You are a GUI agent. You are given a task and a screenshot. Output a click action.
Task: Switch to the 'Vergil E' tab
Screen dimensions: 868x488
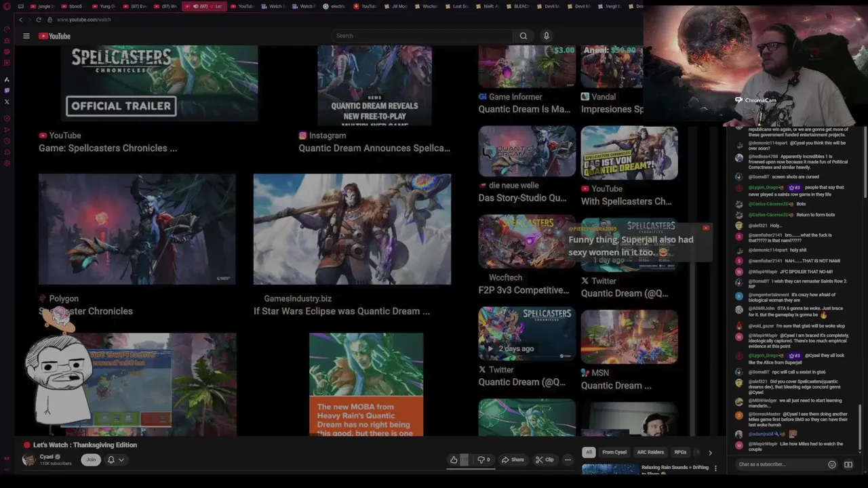coord(609,6)
